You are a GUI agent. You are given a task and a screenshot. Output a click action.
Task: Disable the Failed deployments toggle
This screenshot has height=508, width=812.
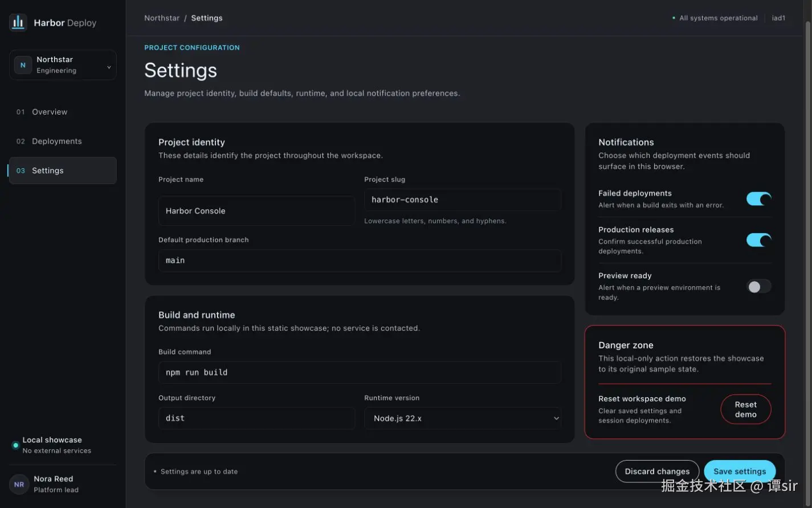[758, 198]
